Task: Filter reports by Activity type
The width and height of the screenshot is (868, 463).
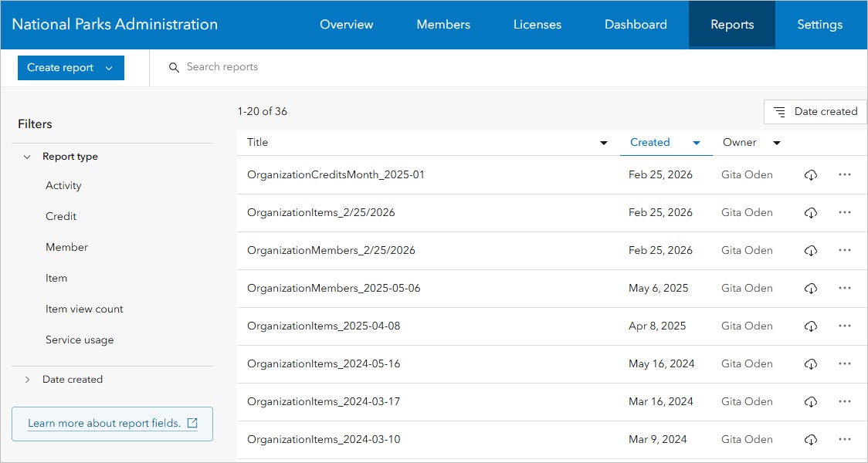Action: point(63,186)
